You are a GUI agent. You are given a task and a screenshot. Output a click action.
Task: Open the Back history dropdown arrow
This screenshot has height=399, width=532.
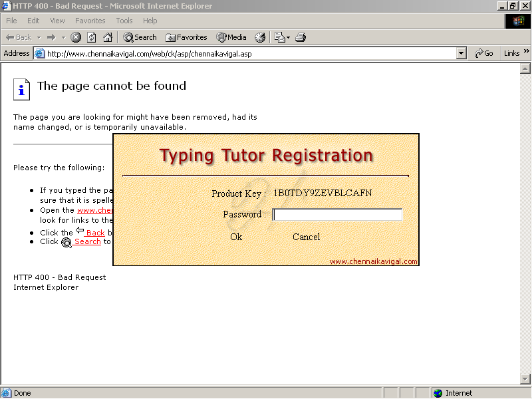(x=39, y=37)
